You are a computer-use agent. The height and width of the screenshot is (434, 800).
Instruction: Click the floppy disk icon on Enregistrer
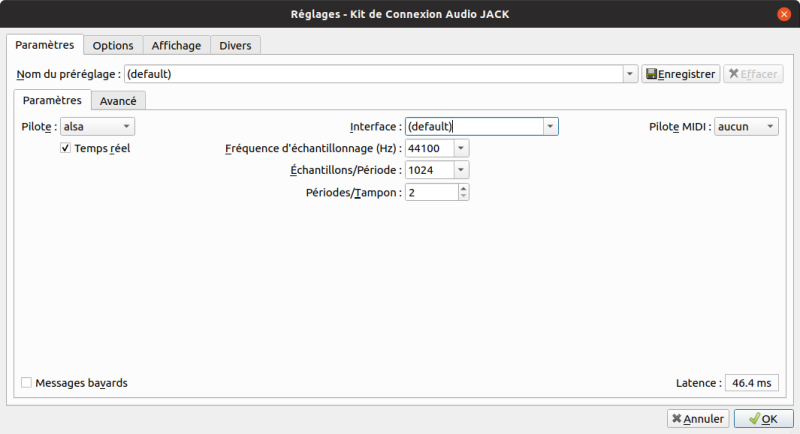pyautogui.click(x=651, y=74)
